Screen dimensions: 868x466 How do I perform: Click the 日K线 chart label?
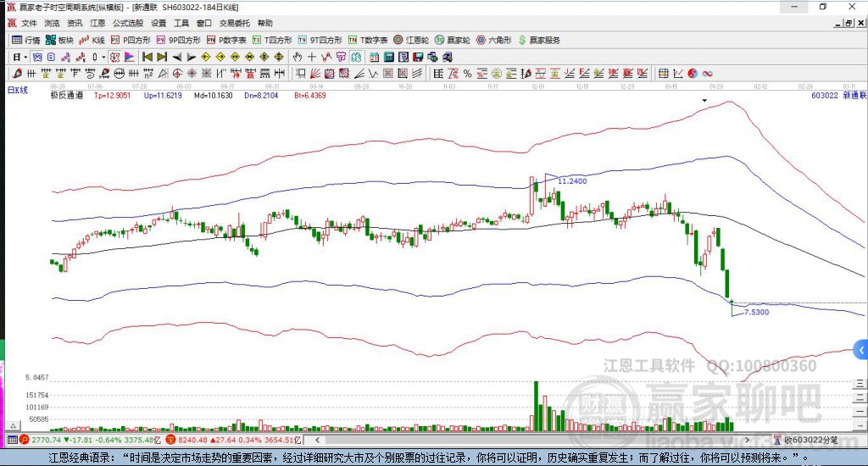17,90
